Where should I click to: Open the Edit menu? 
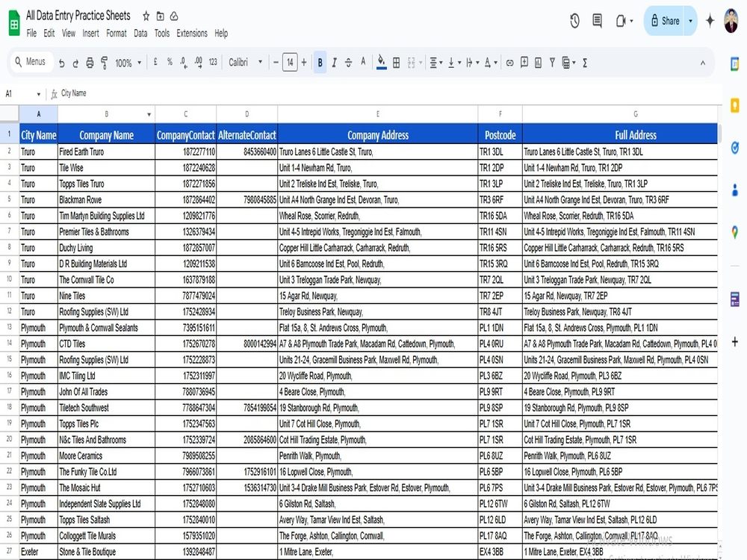pyautogui.click(x=49, y=34)
